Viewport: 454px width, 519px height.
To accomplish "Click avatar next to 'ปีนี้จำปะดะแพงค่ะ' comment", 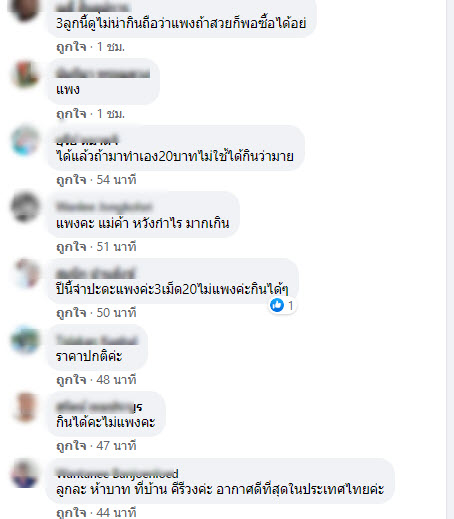I will coord(25,273).
